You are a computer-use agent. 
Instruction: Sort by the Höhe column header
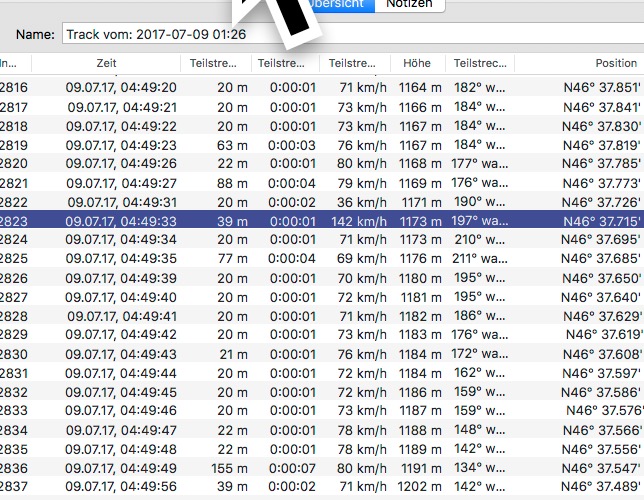(x=417, y=63)
